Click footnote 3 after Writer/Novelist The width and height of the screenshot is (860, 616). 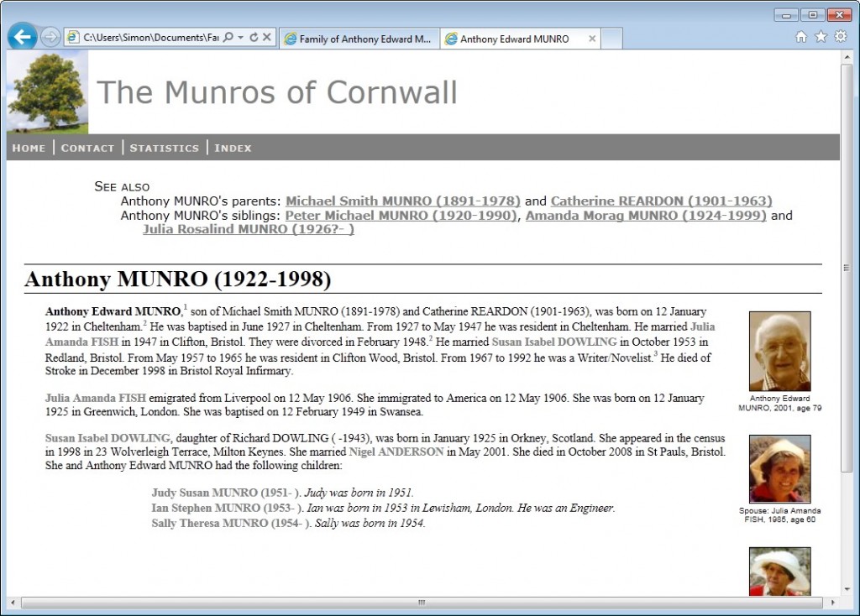[x=656, y=353]
